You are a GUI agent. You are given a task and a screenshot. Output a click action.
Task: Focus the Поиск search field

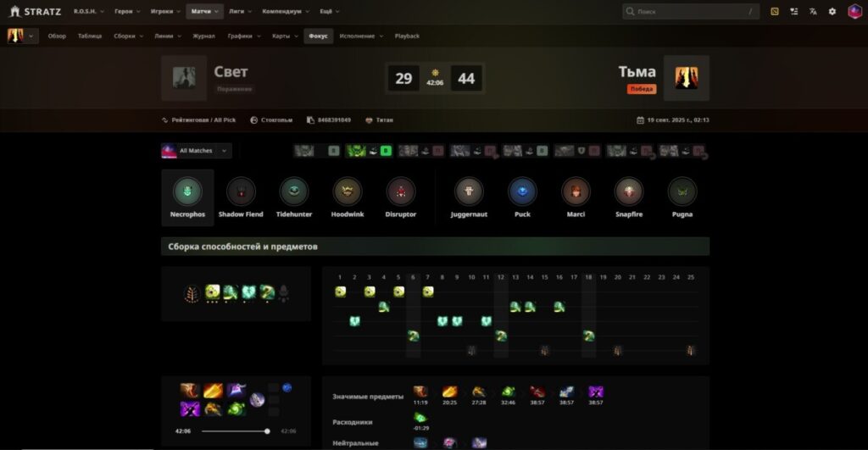(690, 12)
